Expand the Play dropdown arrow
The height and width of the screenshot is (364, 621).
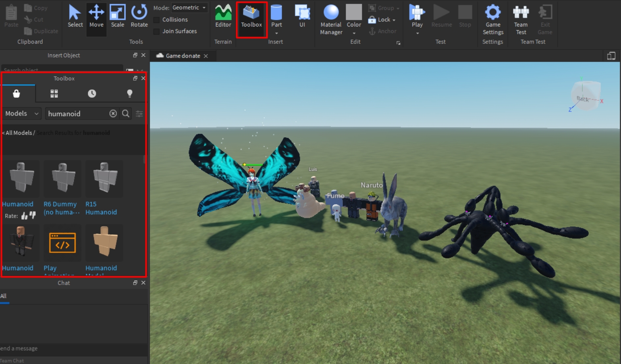point(417,33)
